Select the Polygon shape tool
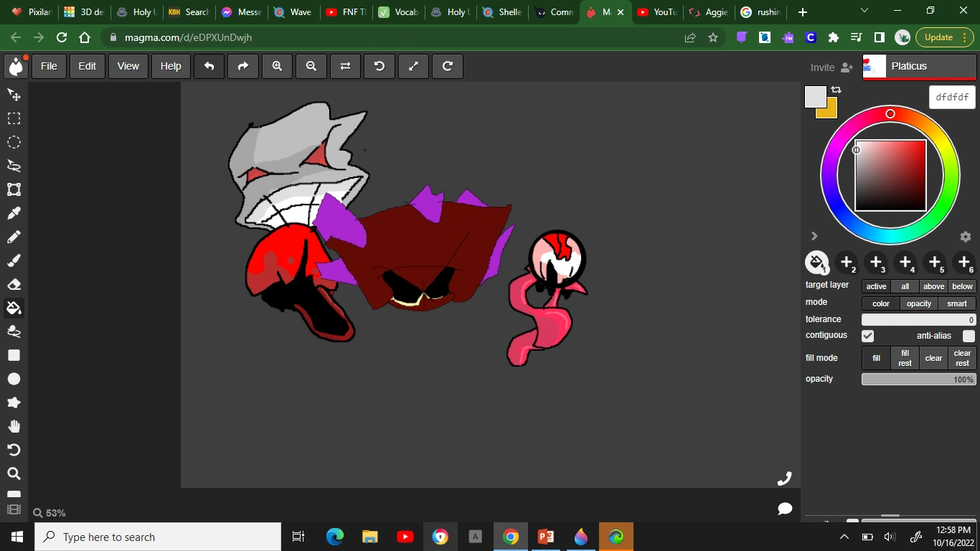 [14, 402]
